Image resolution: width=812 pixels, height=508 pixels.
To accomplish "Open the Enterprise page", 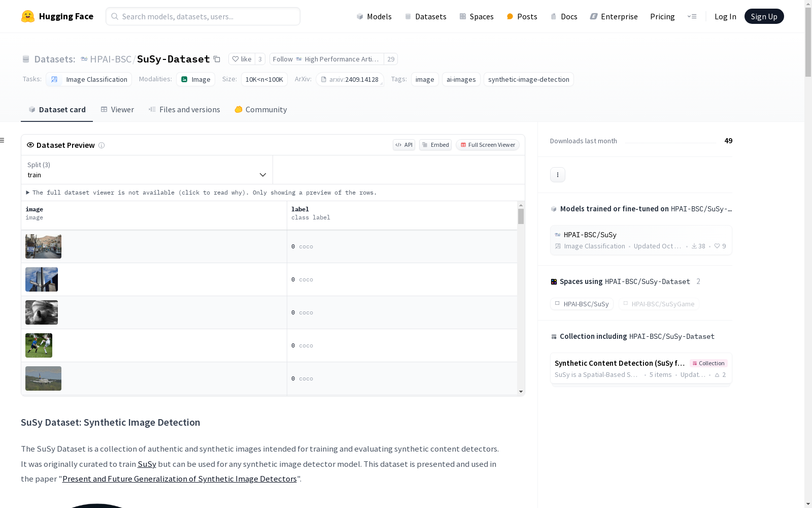I will (614, 16).
